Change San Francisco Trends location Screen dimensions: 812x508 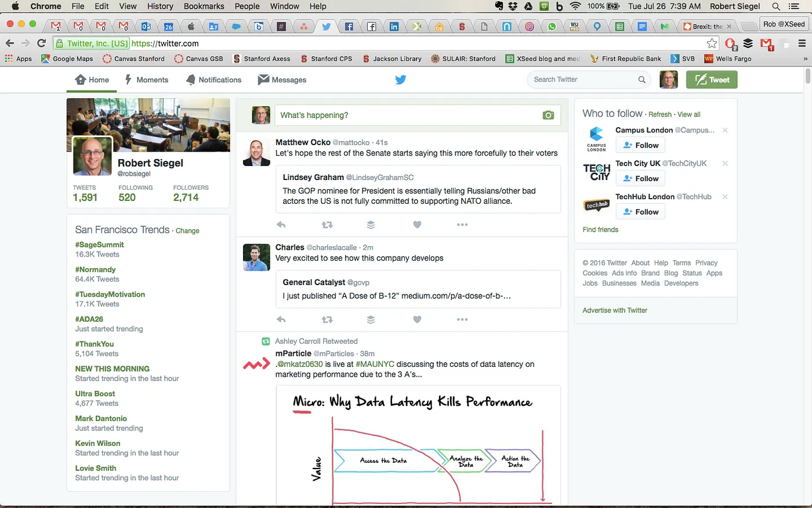(187, 230)
